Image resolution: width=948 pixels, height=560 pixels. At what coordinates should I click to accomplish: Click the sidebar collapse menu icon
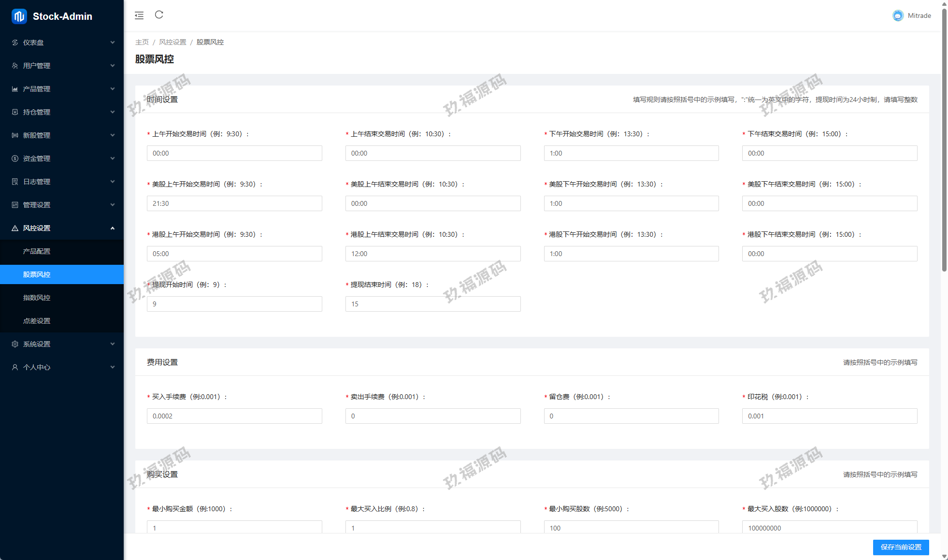point(139,15)
